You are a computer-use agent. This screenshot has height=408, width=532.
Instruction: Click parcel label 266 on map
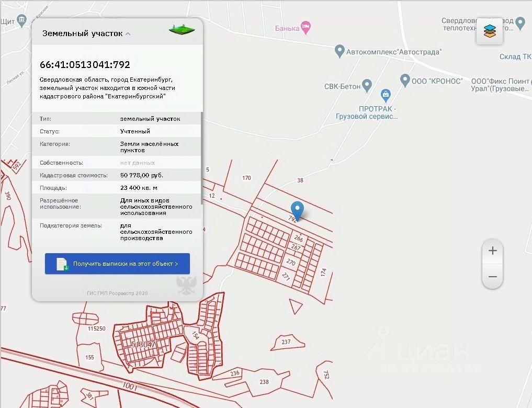[x=299, y=238]
